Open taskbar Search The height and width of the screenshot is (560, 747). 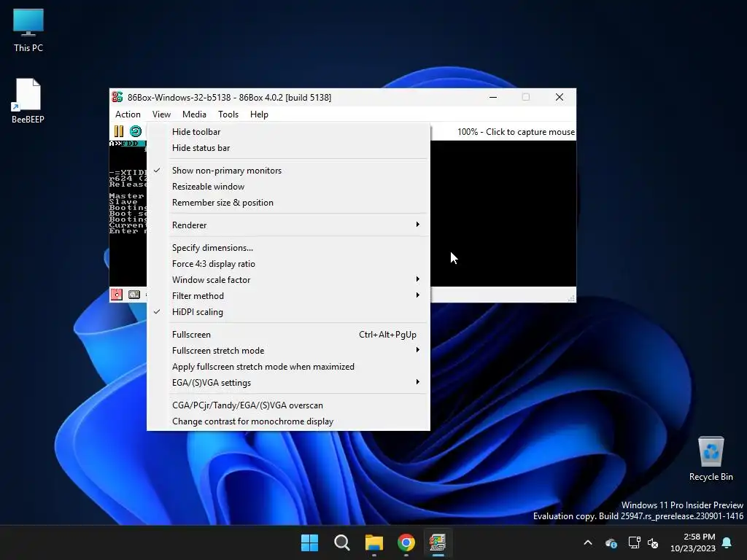(341, 542)
